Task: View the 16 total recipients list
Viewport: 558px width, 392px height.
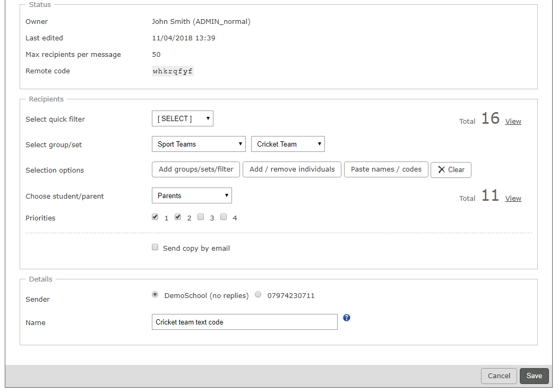Action: pyautogui.click(x=513, y=121)
